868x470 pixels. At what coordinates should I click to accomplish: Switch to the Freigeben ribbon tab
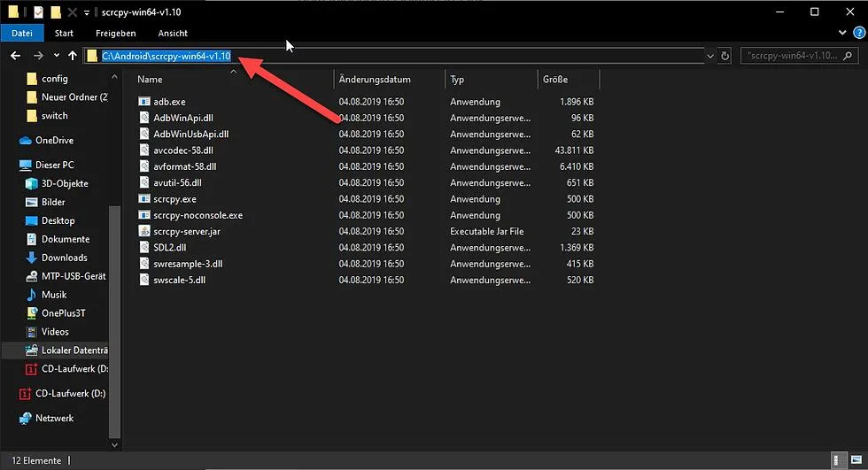[116, 33]
